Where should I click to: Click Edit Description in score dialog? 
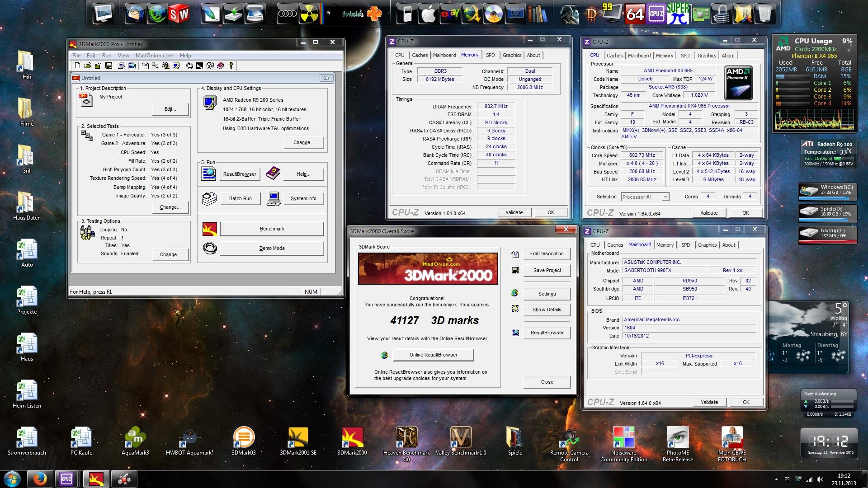pos(547,253)
